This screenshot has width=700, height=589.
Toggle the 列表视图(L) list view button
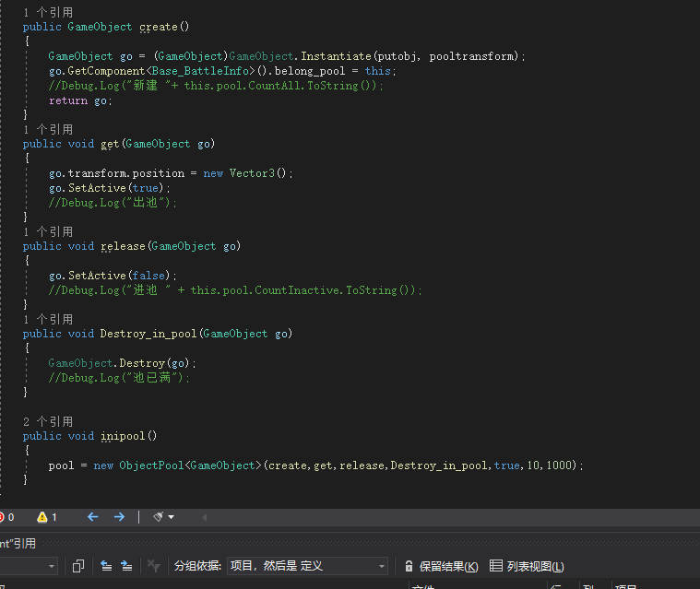(527, 566)
